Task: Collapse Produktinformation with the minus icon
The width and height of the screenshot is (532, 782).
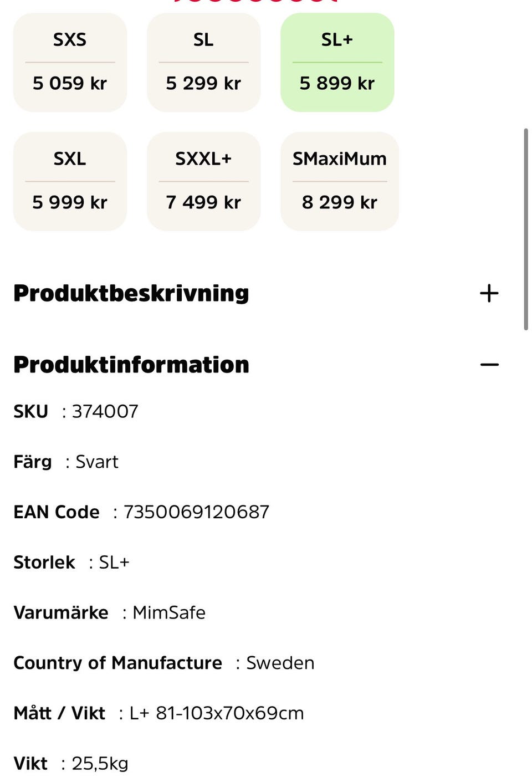Action: [489, 365]
